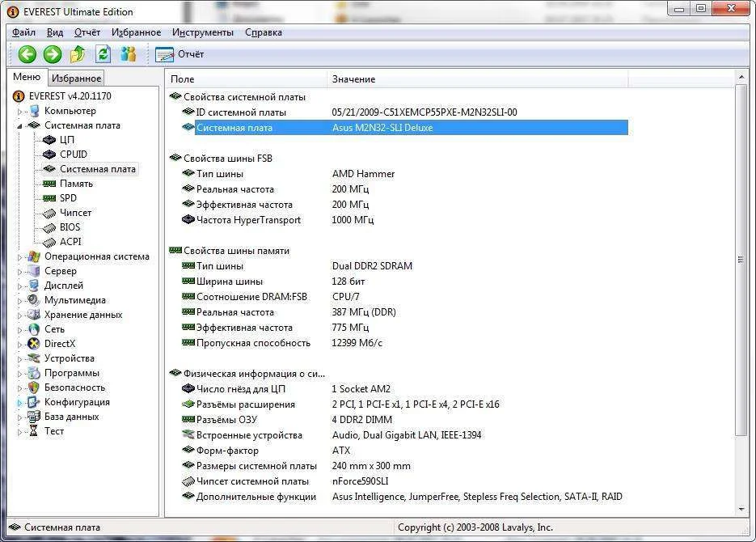Expand the Сервер tree node
The height and width of the screenshot is (542, 756).
click(19, 272)
